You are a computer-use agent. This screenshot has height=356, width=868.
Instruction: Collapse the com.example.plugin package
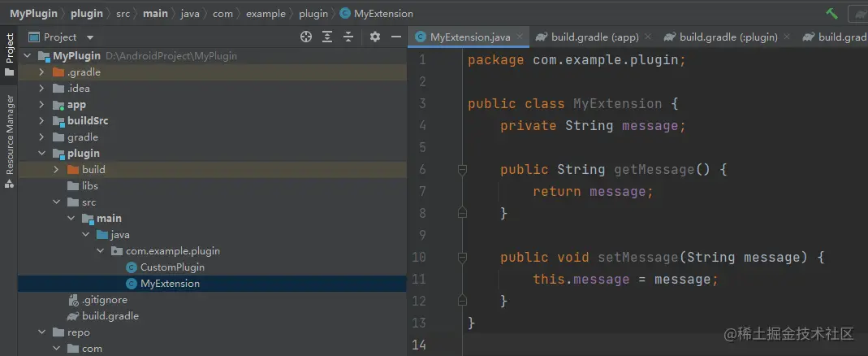point(100,251)
